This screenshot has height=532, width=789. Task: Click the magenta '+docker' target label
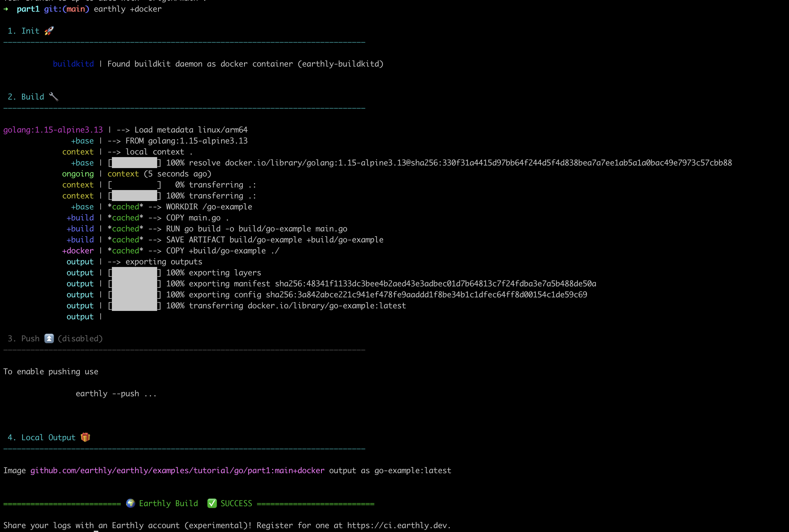point(78,251)
